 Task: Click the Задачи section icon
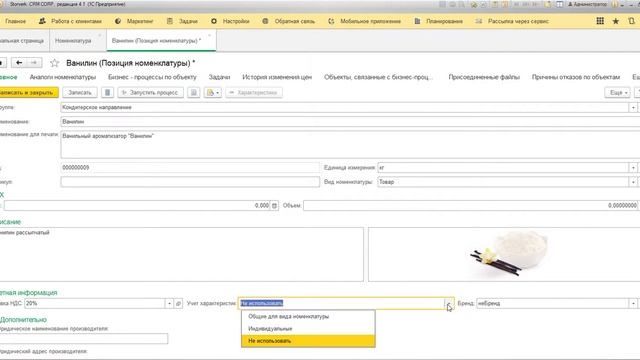pyautogui.click(x=170, y=21)
